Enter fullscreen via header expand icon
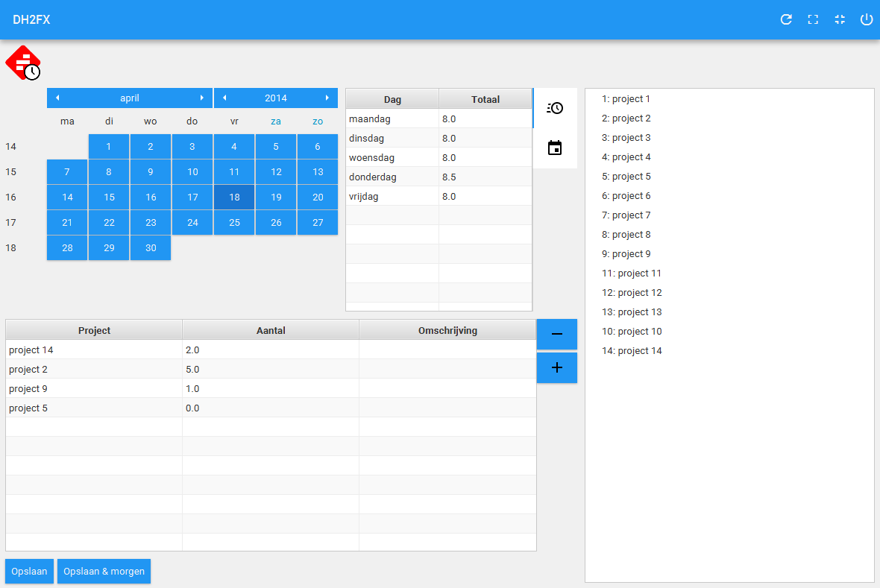Screen dimensions: 880x588 [813, 19]
